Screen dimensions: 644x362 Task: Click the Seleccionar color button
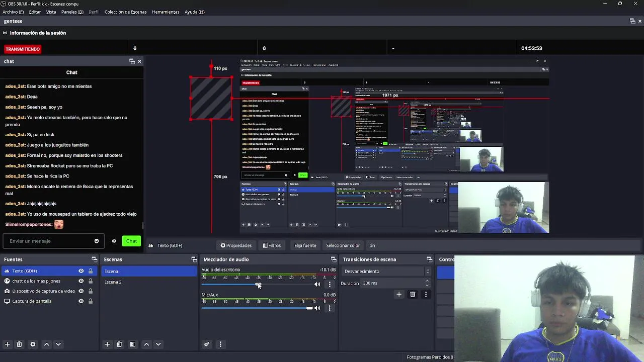click(x=343, y=245)
